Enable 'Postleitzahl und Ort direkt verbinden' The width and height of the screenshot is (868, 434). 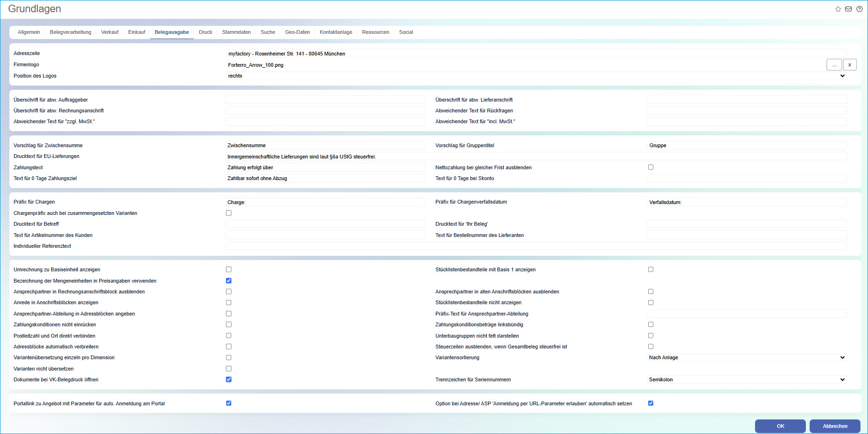229,335
